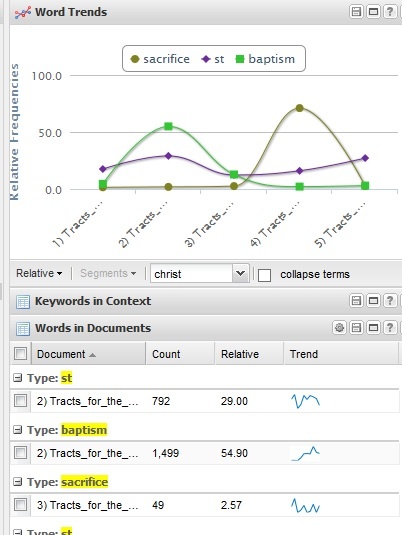Open Words in Documents options gear

(339, 328)
